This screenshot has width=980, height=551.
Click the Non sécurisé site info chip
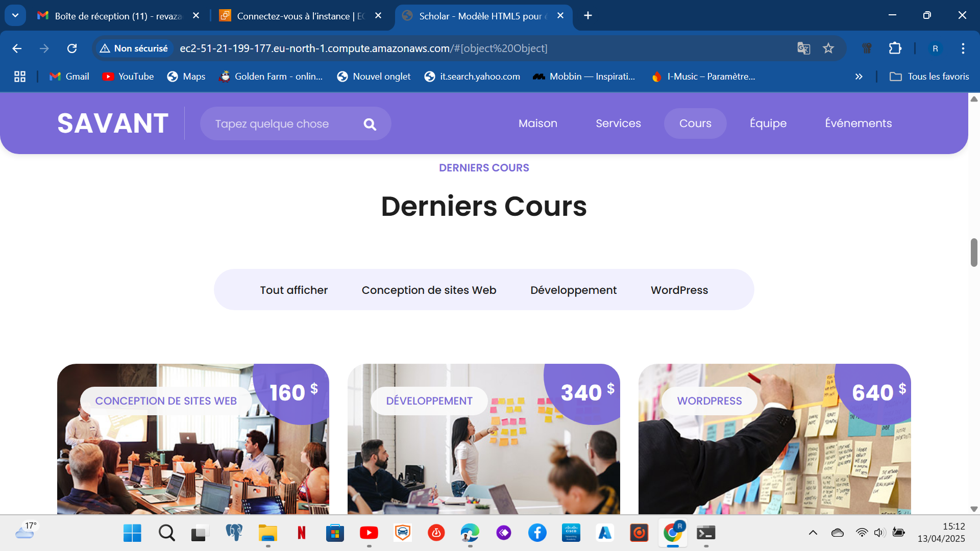(134, 48)
